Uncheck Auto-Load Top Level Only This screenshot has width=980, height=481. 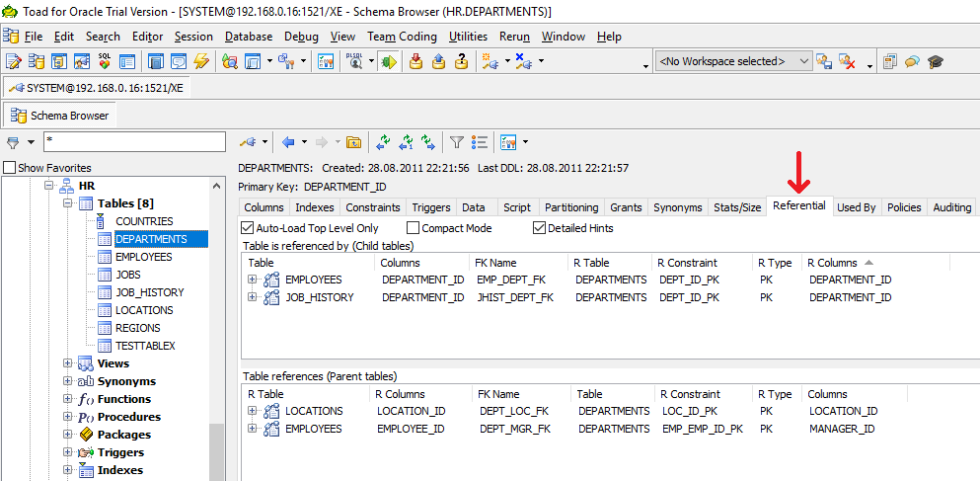[x=248, y=228]
